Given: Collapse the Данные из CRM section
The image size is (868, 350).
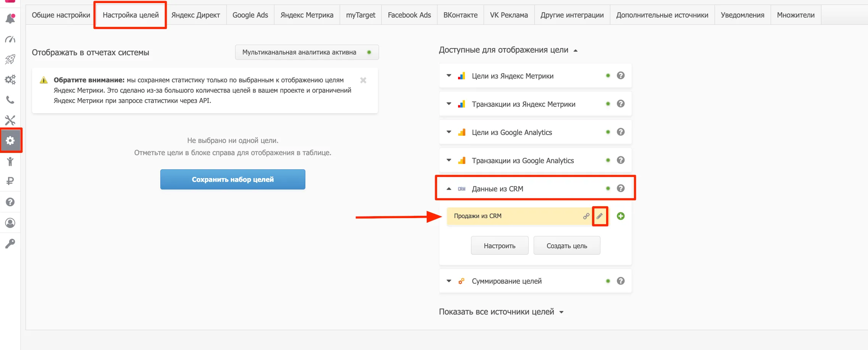Looking at the screenshot, I should coord(449,189).
